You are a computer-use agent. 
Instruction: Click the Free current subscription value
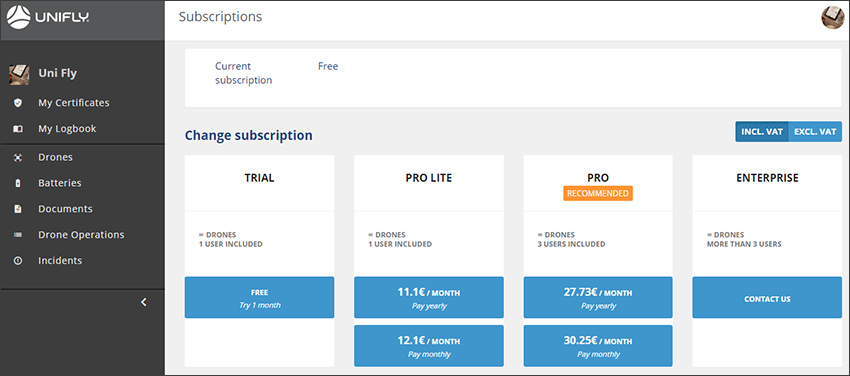pyautogui.click(x=328, y=66)
